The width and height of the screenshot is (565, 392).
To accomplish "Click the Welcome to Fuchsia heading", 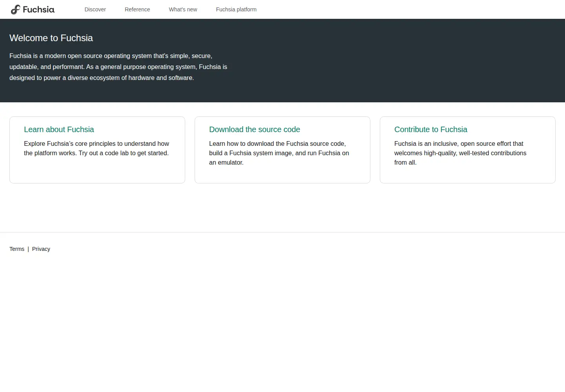I will point(51,38).
